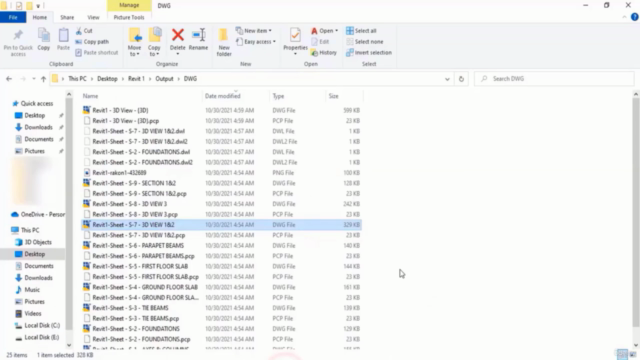Image resolution: width=640 pixels, height=360 pixels.
Task: Select file Revit1 - 3D View - {3D}
Action: (x=221, y=110)
